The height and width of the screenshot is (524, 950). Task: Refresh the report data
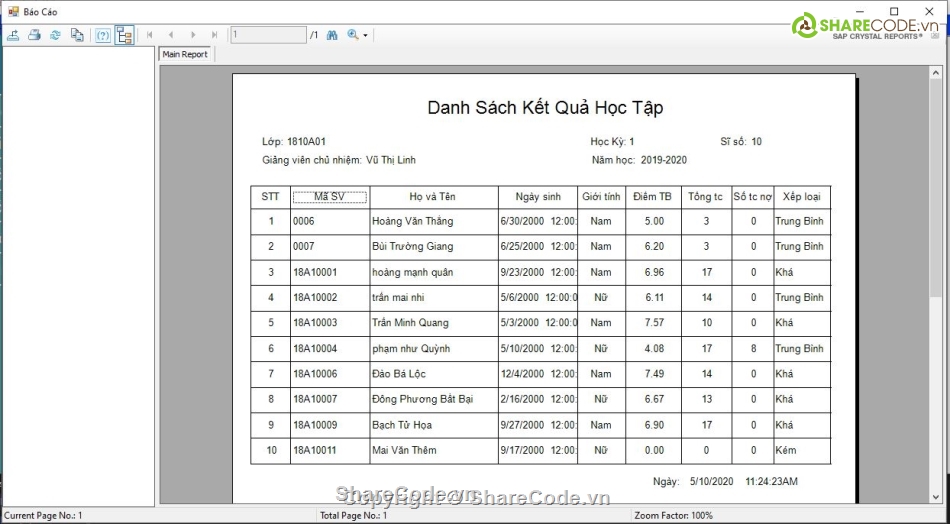tap(55, 35)
